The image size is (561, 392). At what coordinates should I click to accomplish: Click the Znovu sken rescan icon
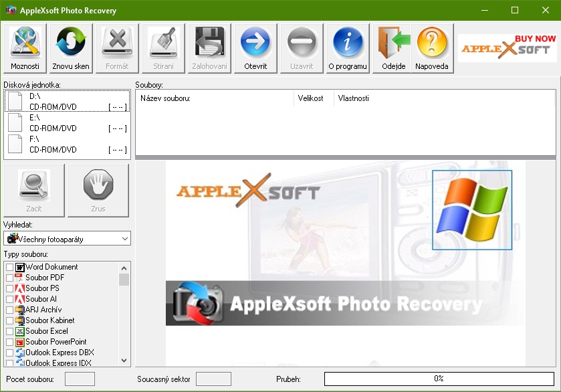pyautogui.click(x=71, y=48)
